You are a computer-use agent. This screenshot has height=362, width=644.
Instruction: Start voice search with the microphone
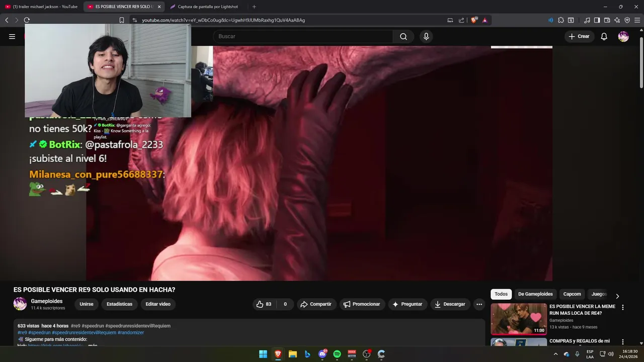(x=426, y=36)
